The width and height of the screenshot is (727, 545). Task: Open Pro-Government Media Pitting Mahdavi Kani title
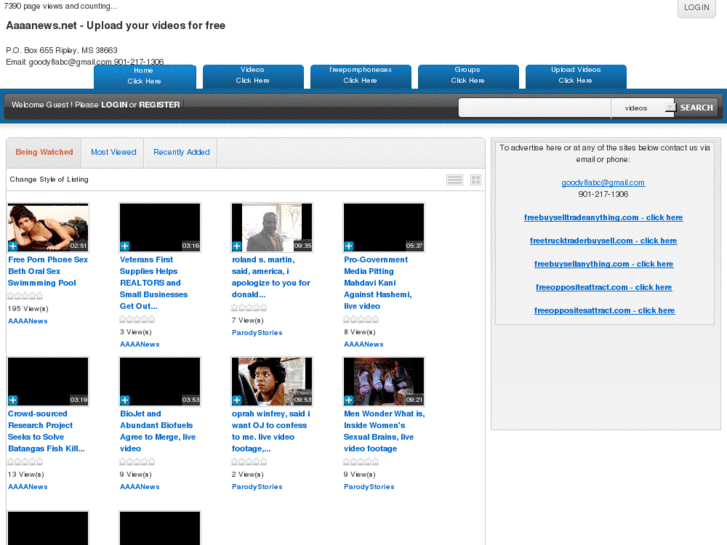(x=377, y=283)
